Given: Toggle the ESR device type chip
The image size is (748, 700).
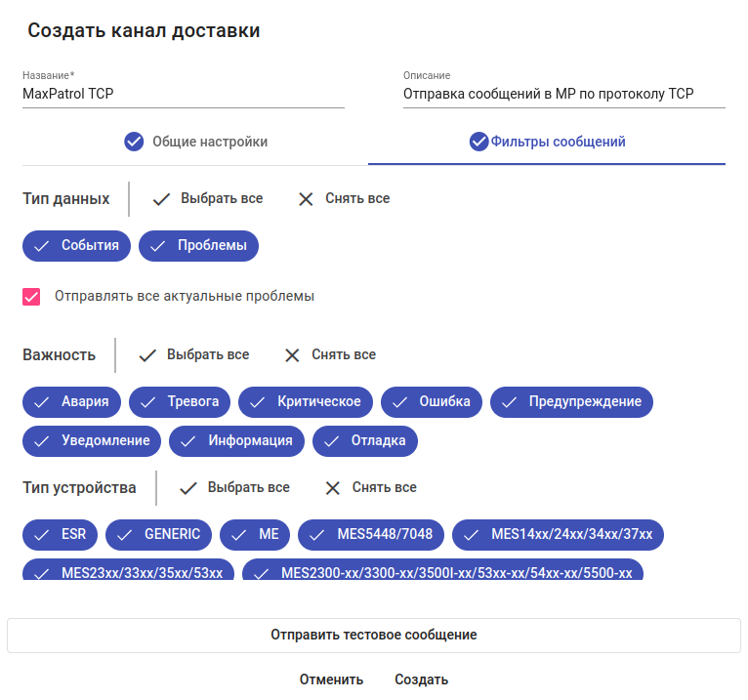Looking at the screenshot, I should [x=61, y=535].
